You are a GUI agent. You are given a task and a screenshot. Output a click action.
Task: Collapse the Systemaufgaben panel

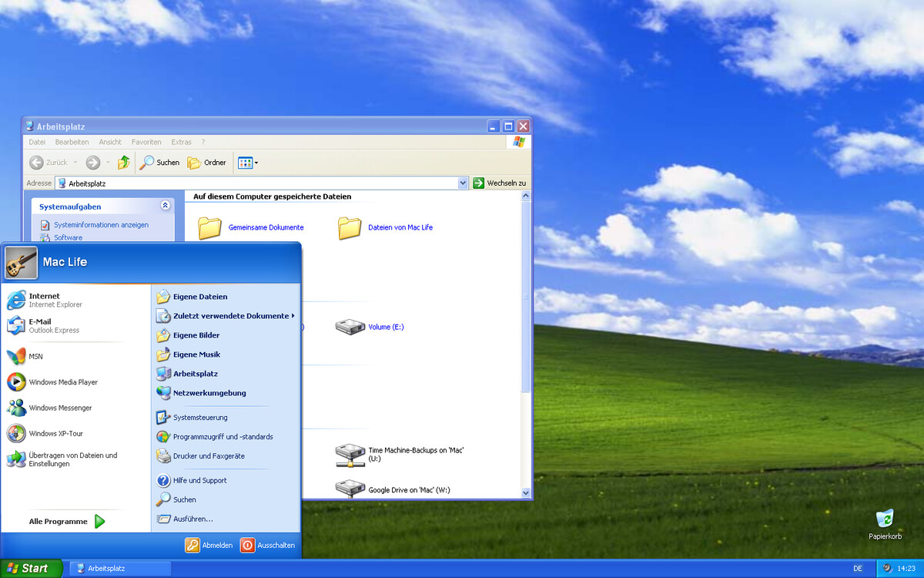(x=164, y=205)
